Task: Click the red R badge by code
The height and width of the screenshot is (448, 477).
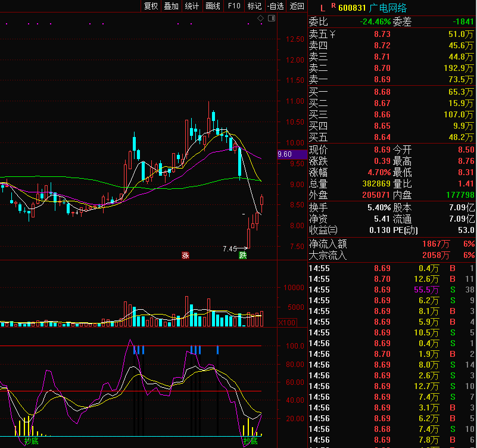Action: point(333,6)
